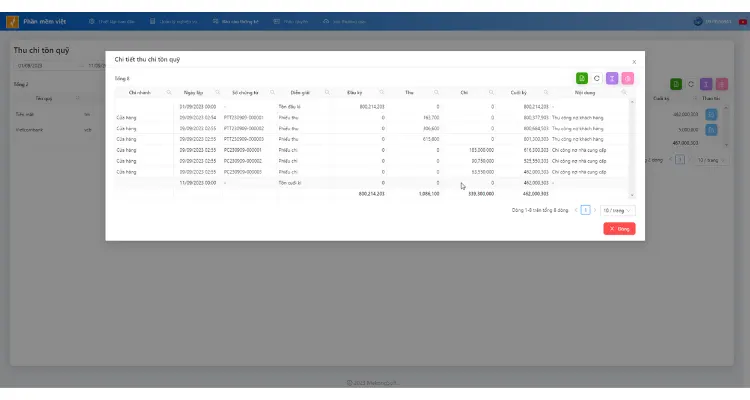Screen dimensions: 750x400
Task: Click total Thu value 1,086,100
Action: tap(429, 194)
